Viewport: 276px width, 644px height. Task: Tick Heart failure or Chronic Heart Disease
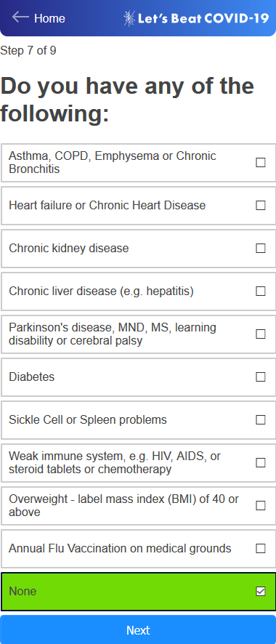(261, 206)
